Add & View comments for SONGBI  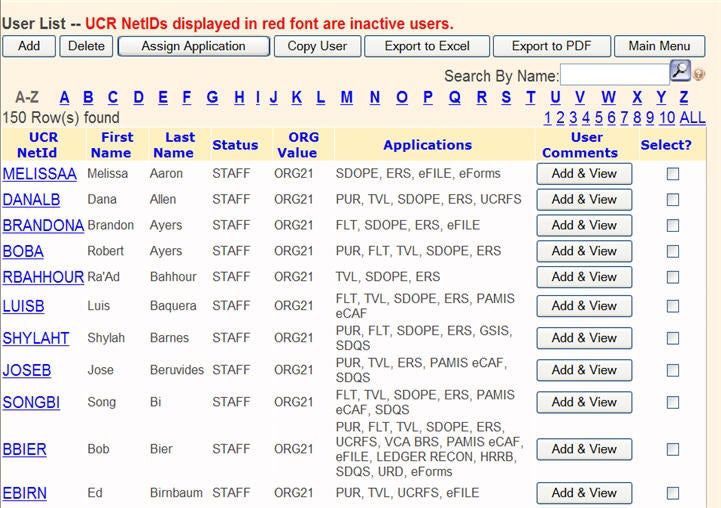[x=584, y=402]
